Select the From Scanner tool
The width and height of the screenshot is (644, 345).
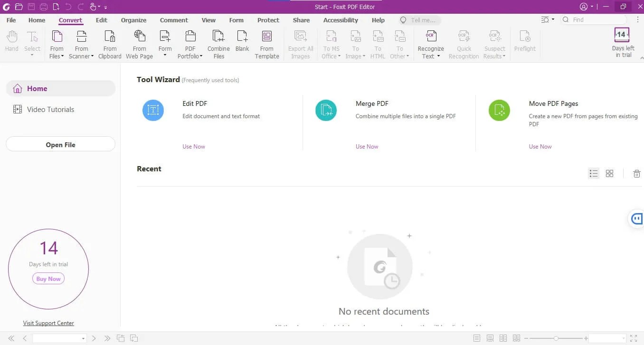(81, 43)
